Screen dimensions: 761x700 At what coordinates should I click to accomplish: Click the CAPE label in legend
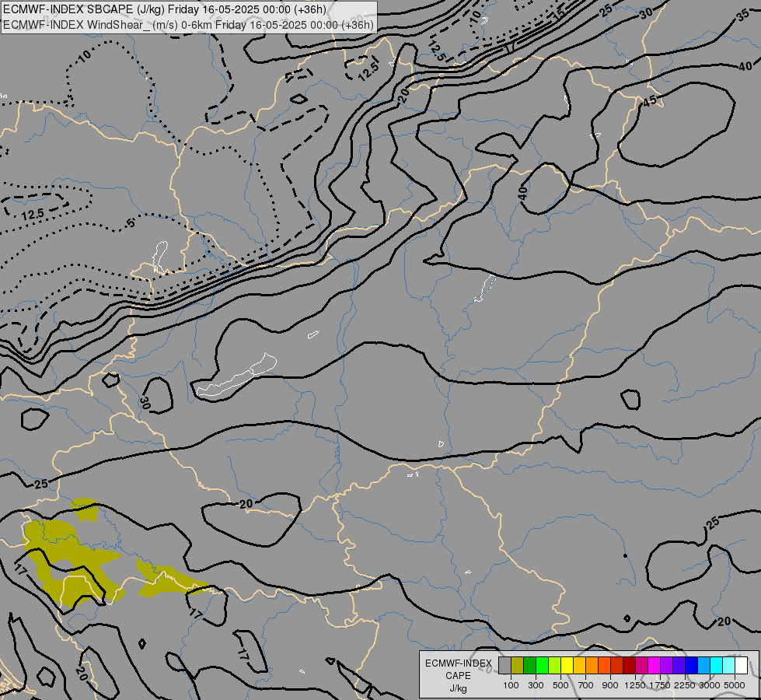tap(458, 676)
